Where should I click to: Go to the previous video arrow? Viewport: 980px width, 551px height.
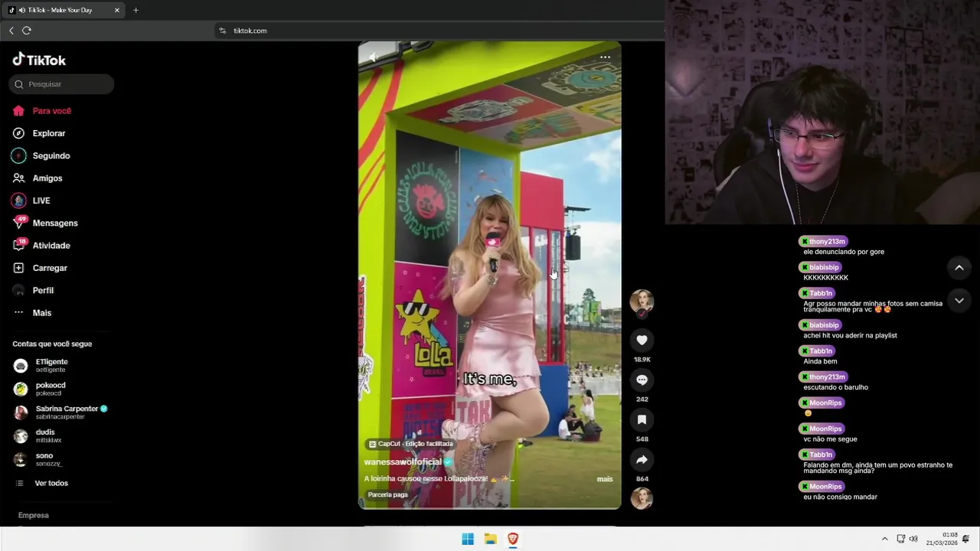[959, 268]
